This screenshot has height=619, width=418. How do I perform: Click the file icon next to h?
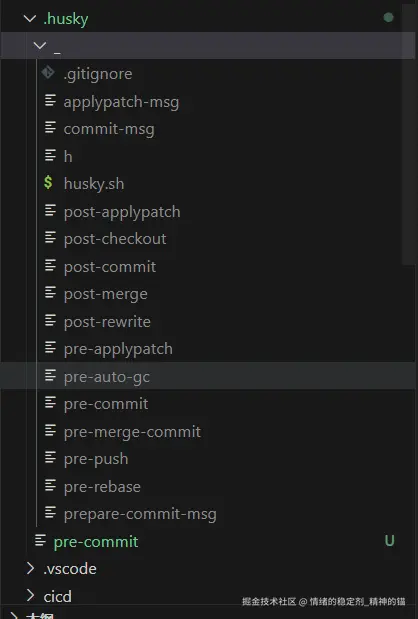(x=50, y=155)
